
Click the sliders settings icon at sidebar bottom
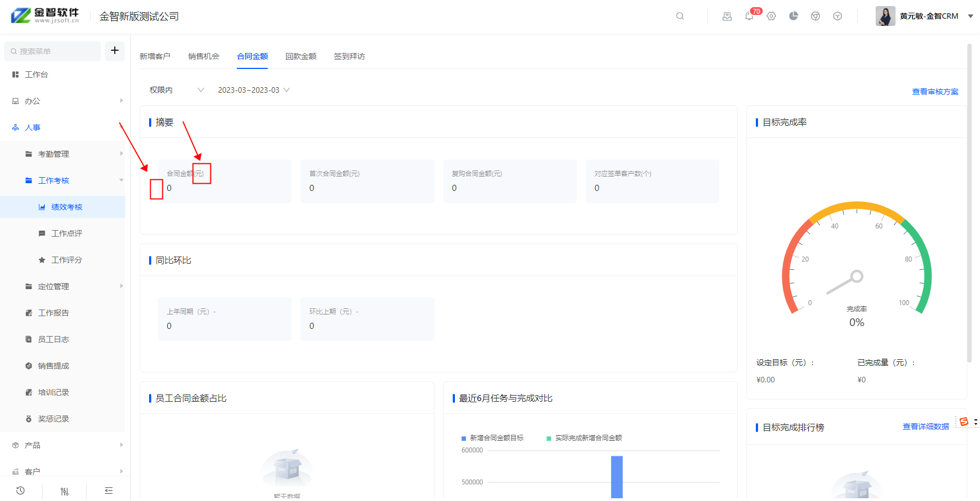[65, 491]
